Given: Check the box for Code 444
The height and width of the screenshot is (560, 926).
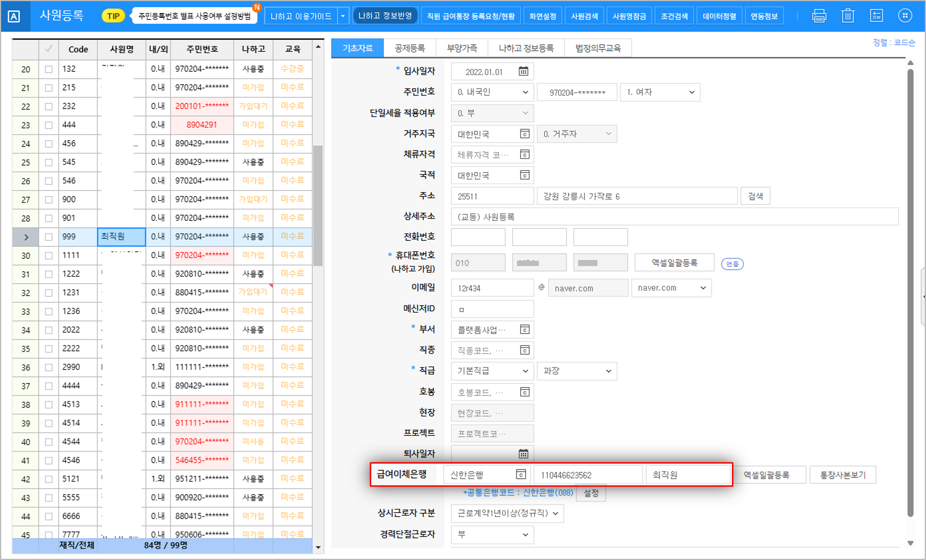Looking at the screenshot, I should point(49,125).
